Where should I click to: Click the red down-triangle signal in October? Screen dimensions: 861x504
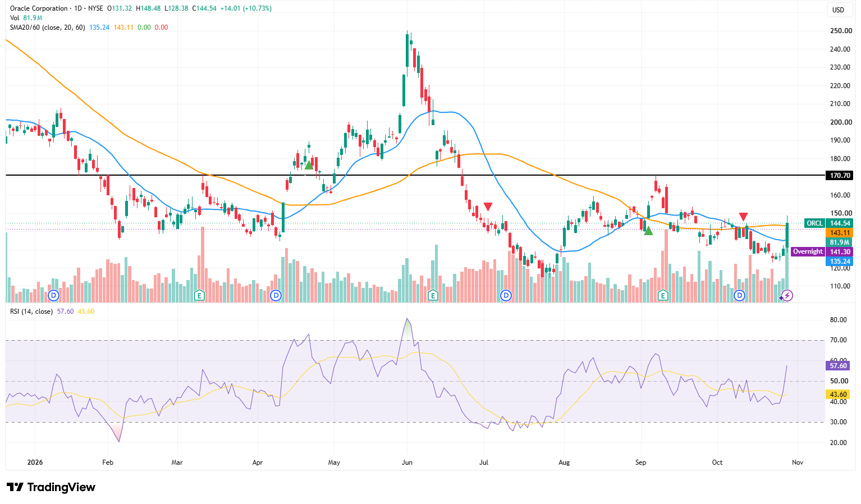click(x=743, y=217)
